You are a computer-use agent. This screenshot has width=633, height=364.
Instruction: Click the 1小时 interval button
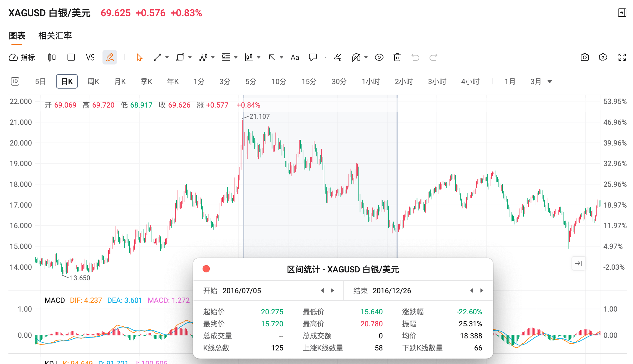coord(371,81)
